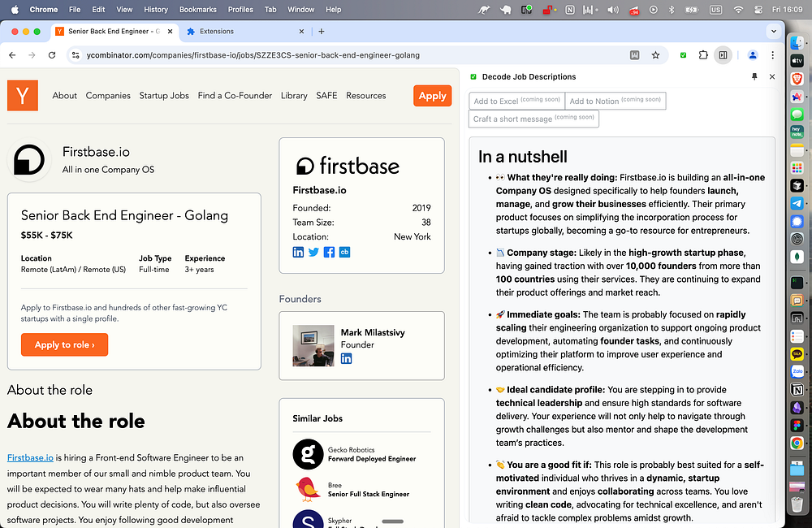Go back to the previous page

pyautogui.click(x=12, y=55)
